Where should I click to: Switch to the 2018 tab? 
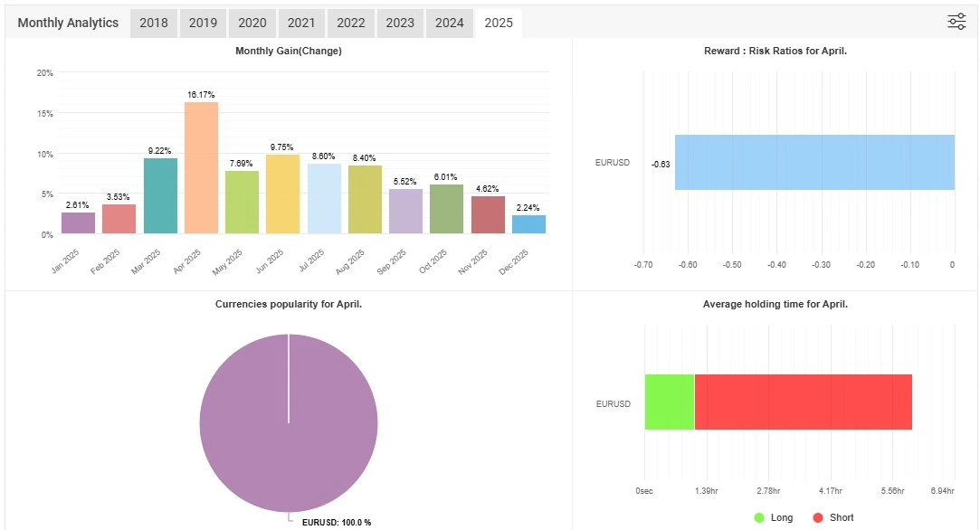click(154, 24)
